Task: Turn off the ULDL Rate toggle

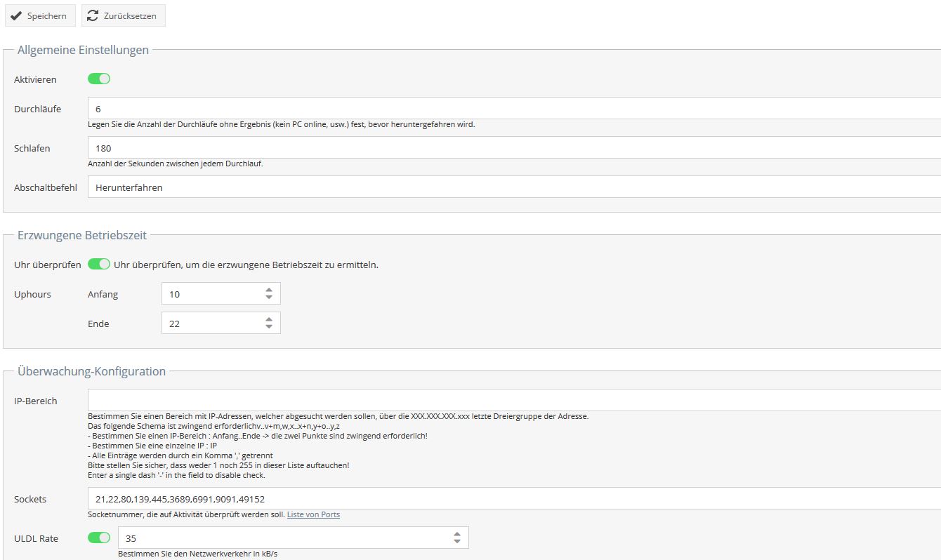Action: pyautogui.click(x=99, y=538)
